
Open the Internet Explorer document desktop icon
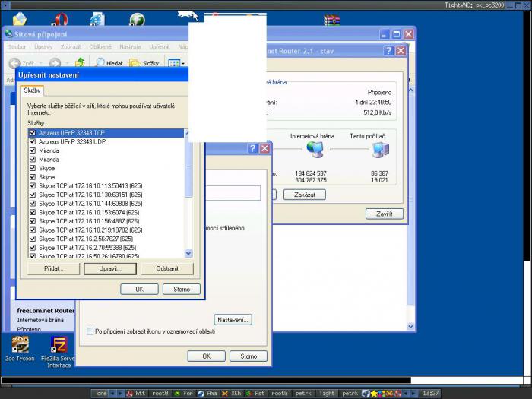coord(97,19)
